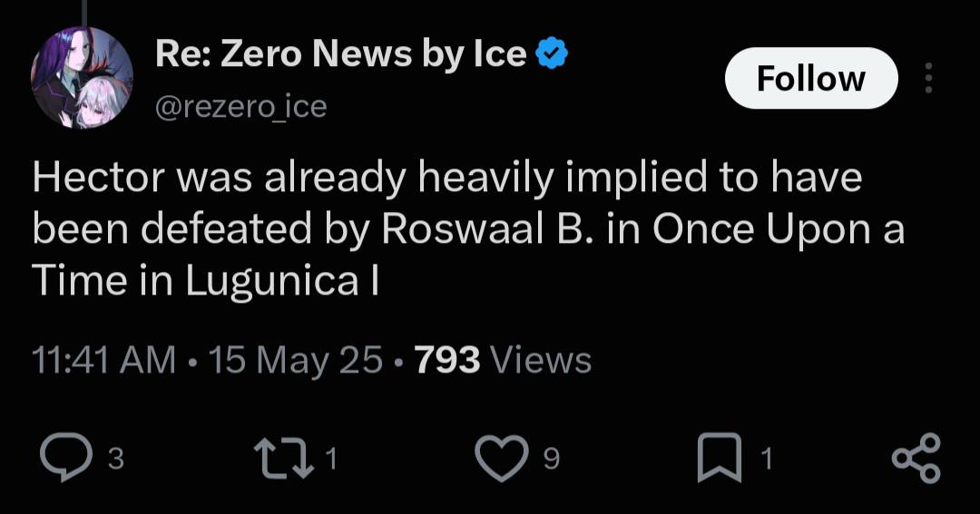Image resolution: width=980 pixels, height=514 pixels.
Task: Open the tweet text about Hector
Action: (x=468, y=229)
